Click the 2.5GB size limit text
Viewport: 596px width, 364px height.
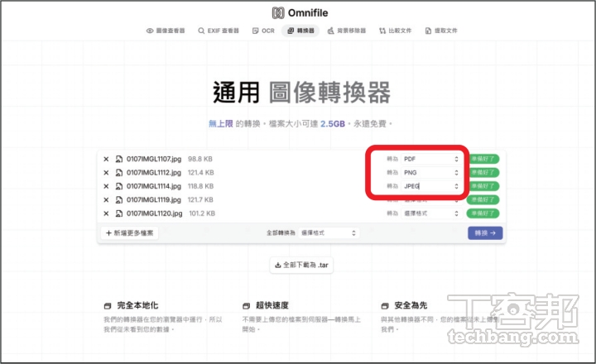coord(333,124)
